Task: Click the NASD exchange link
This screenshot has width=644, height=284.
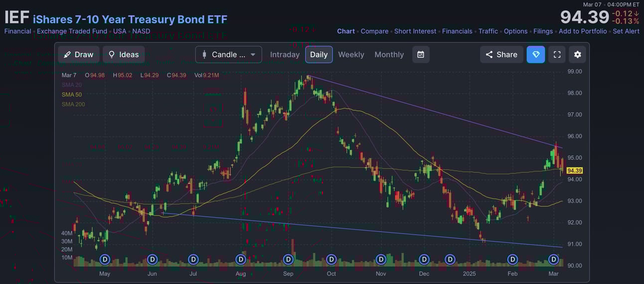Action: [x=141, y=31]
